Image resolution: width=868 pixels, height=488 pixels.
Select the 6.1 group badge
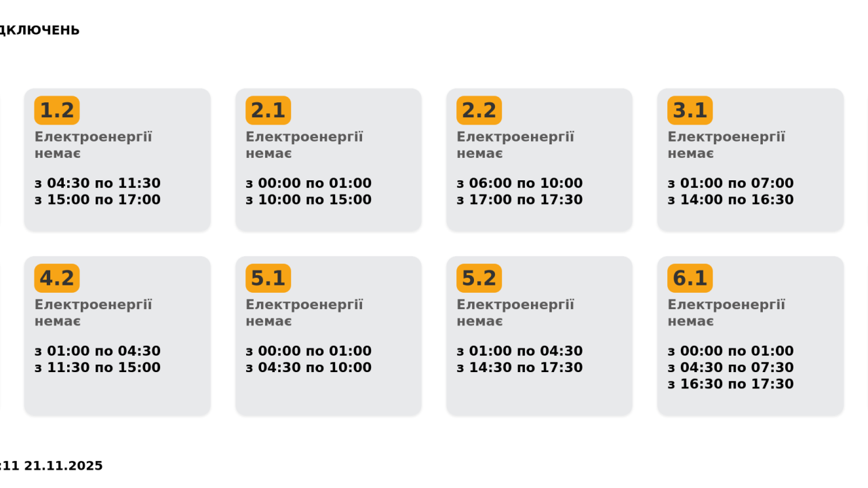click(x=690, y=278)
